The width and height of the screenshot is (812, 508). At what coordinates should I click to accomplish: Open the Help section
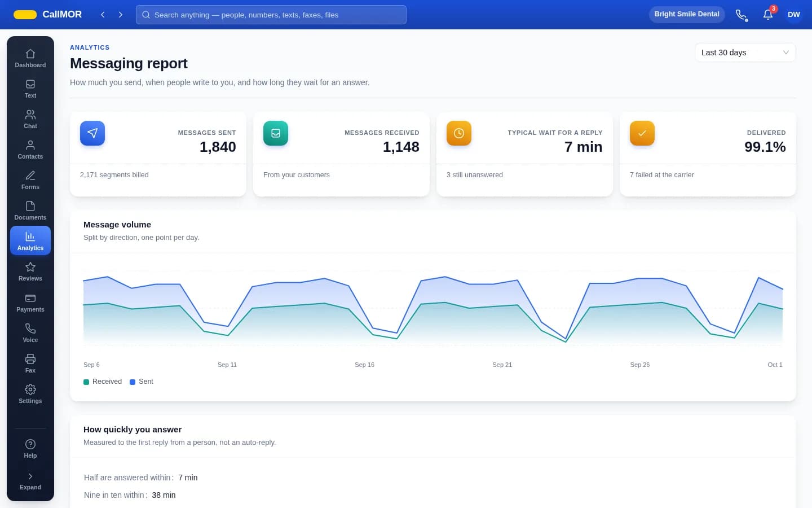[30, 449]
